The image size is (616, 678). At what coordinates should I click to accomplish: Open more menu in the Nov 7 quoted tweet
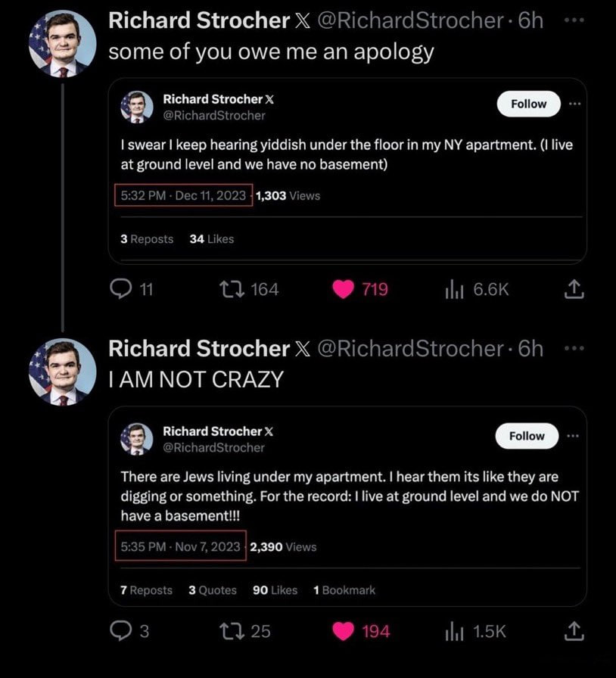(573, 436)
